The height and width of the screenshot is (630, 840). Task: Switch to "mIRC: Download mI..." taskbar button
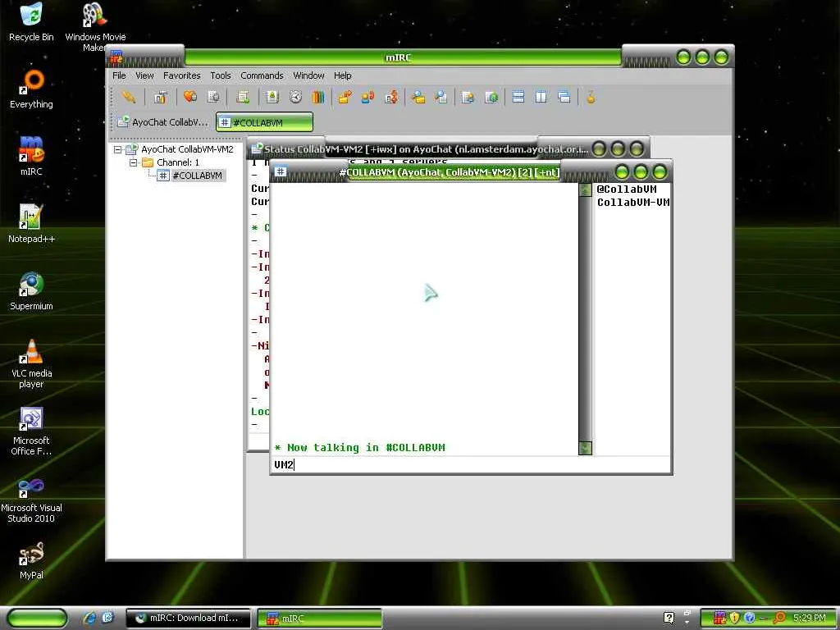tap(188, 618)
